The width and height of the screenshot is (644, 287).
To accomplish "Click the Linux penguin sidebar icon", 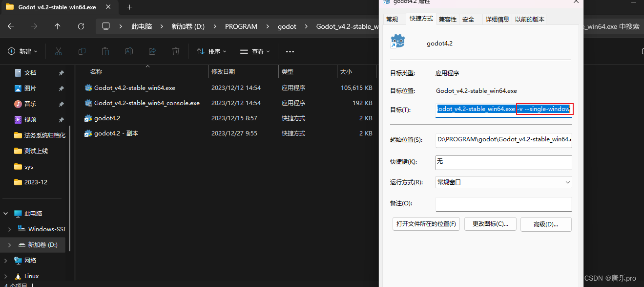I will (18, 276).
